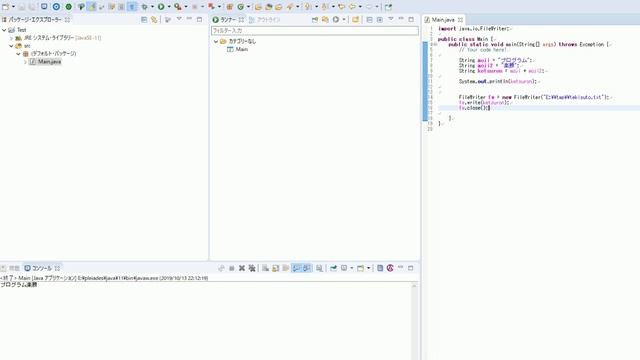Open the Debug configurations dropdown arrow
Viewport: 640px width, 360px height.
(152, 7)
